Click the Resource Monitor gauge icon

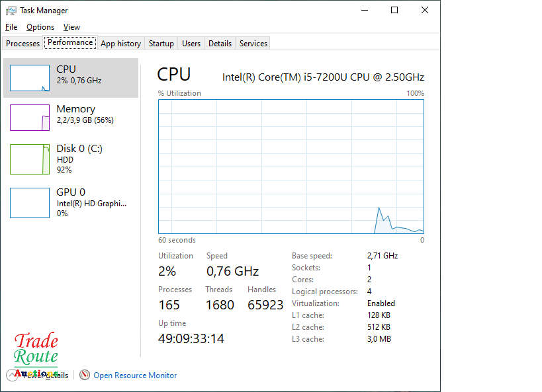85,375
